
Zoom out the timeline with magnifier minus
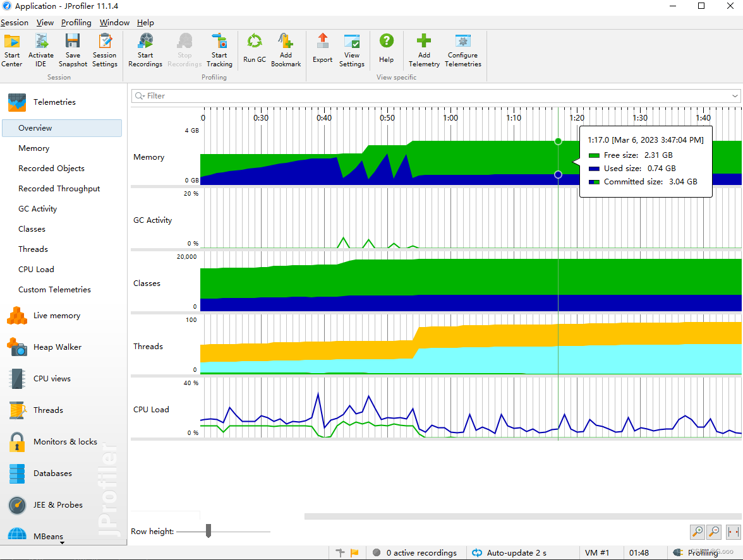pyautogui.click(x=714, y=532)
